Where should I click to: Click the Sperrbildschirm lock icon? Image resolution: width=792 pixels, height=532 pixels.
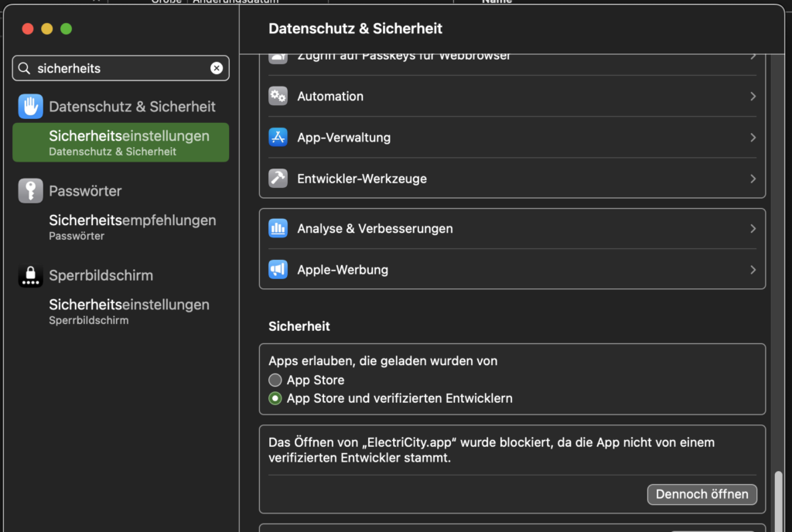pyautogui.click(x=30, y=275)
